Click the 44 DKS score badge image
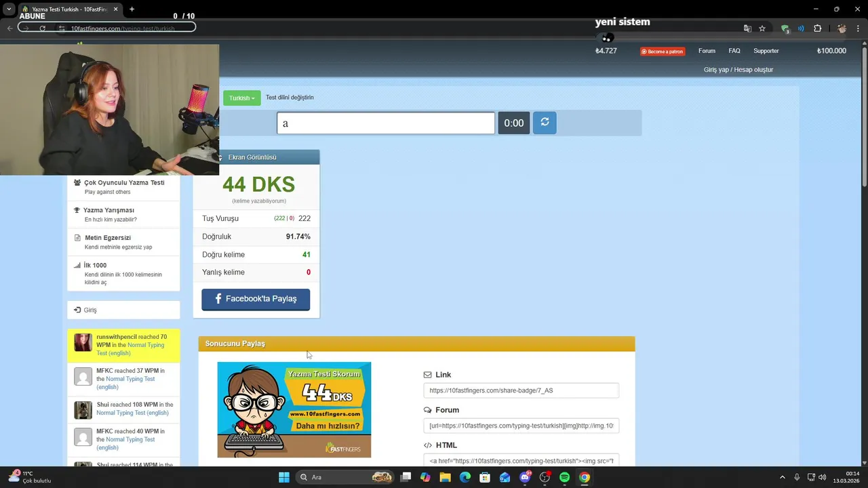Screen dimensions: 868x488 (x=294, y=409)
